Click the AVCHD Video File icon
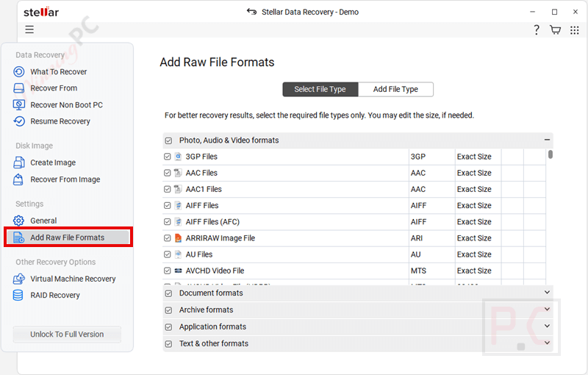Viewport: 588px width, 375px height. pos(179,271)
